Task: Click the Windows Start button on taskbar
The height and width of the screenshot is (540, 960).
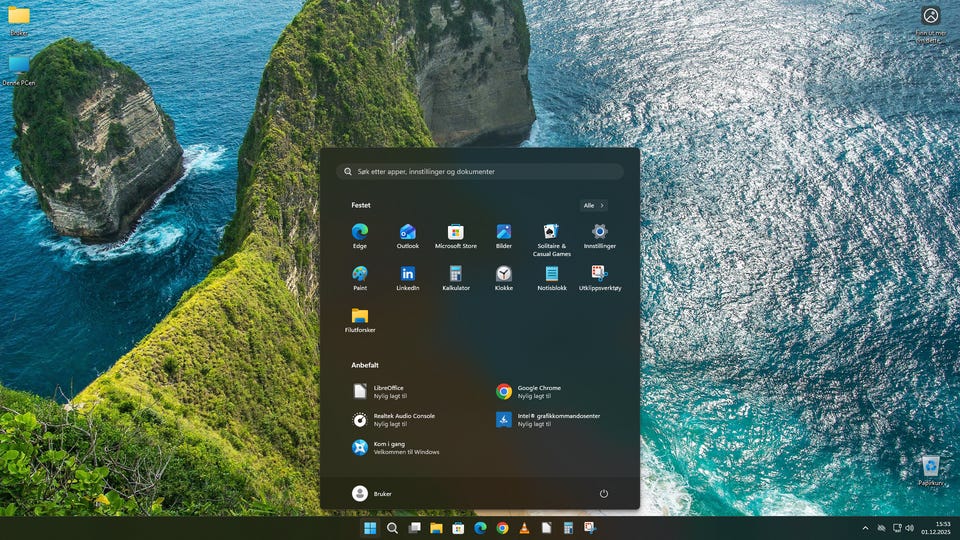Action: tap(370, 528)
